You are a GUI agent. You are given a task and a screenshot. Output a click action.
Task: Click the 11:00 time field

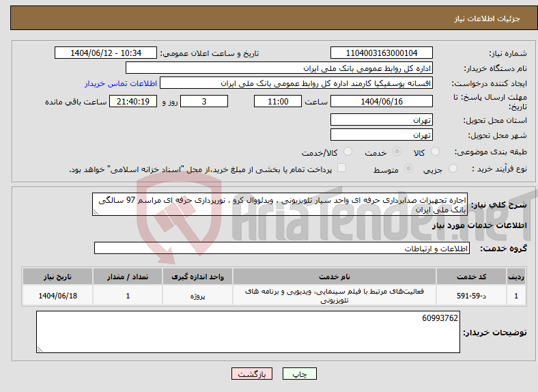pos(278,101)
